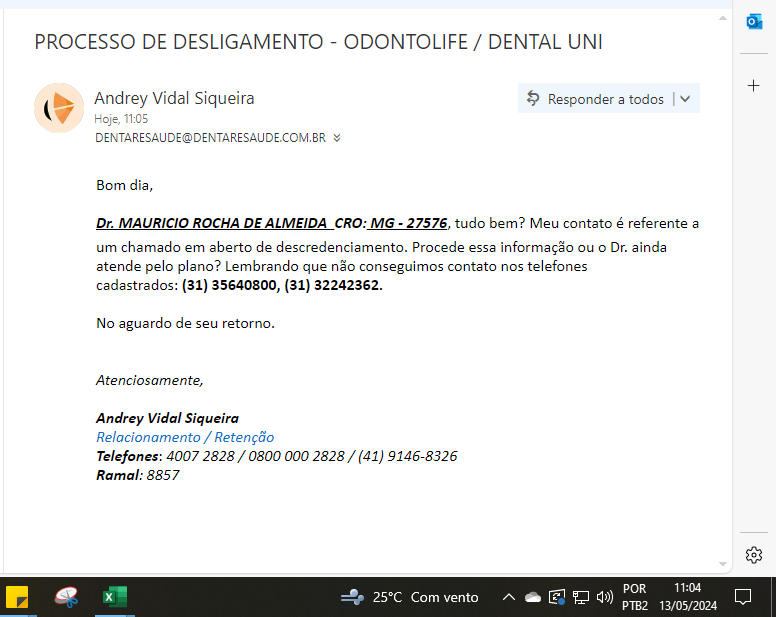776x617 pixels.
Task: Expand the reply options dropdown arrow
Action: click(685, 99)
